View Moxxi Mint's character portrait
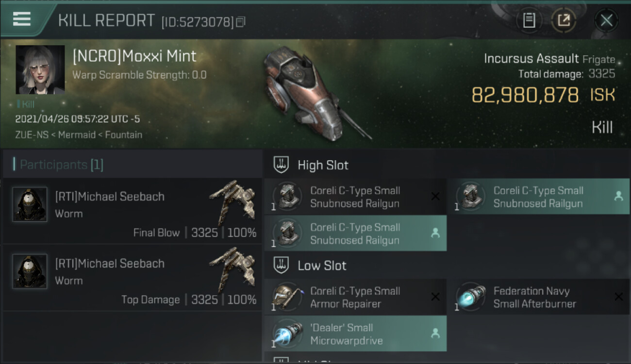The width and height of the screenshot is (631, 364). (x=40, y=70)
